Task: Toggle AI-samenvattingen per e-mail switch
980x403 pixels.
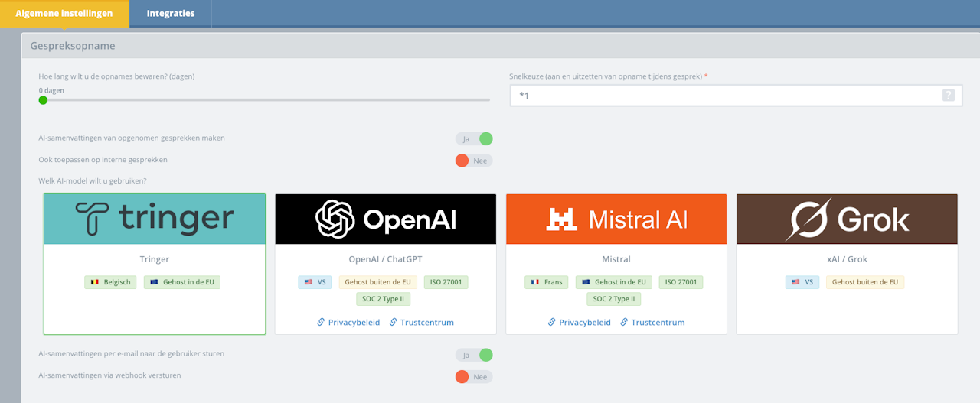Action: [x=474, y=355]
